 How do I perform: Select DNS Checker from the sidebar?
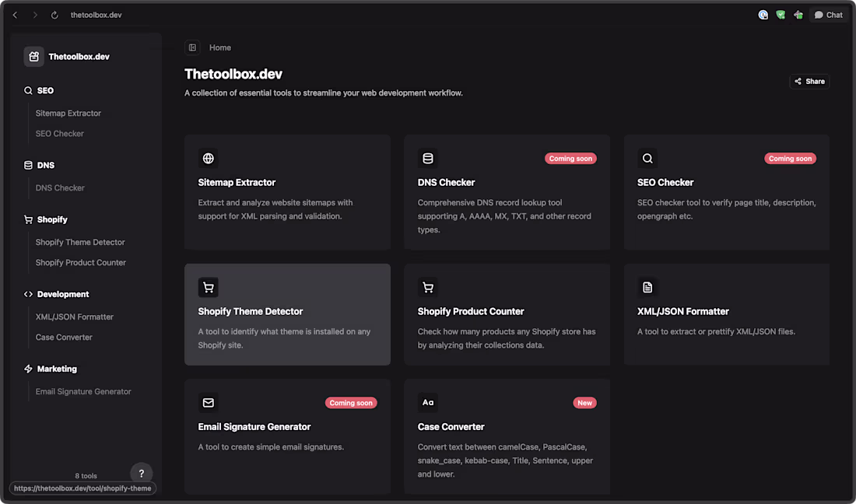[60, 187]
